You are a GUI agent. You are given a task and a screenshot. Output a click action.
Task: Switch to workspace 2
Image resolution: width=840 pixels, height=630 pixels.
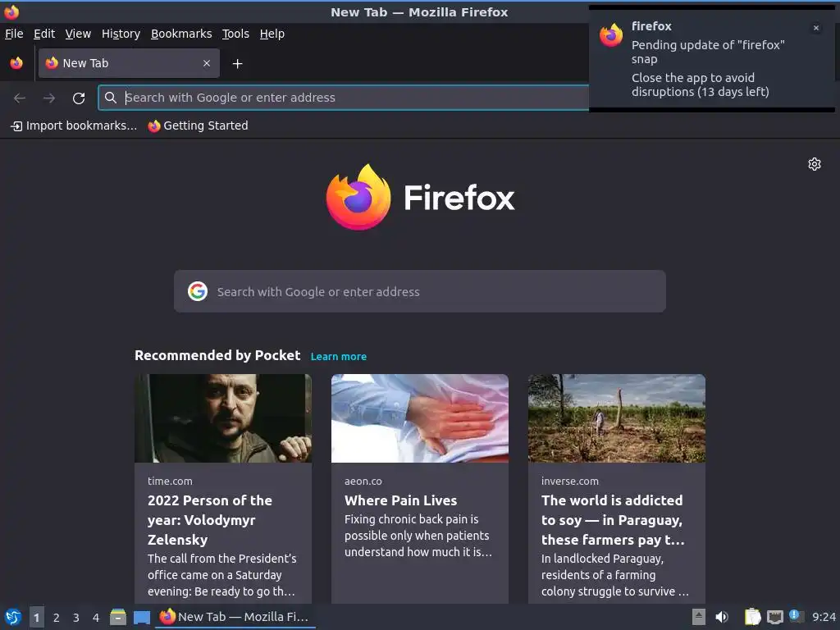click(x=57, y=618)
